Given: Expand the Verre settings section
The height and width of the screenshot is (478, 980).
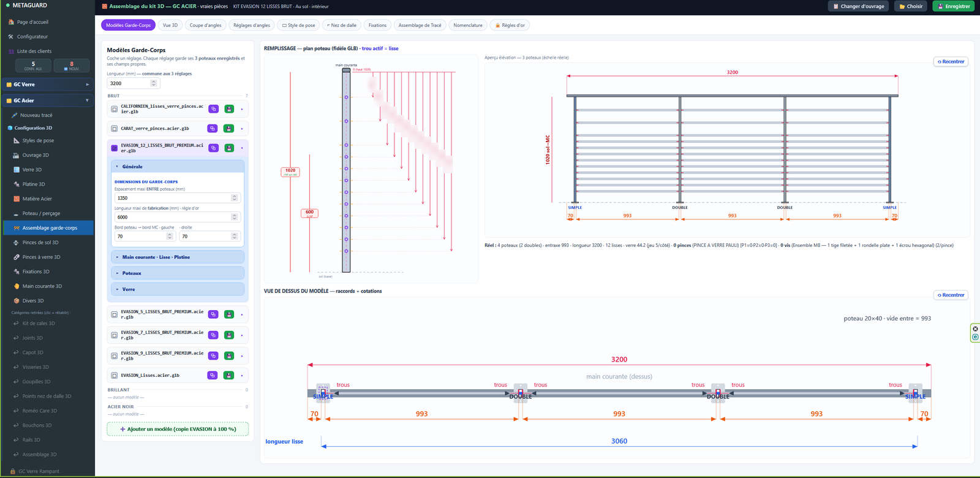Looking at the screenshot, I should click(178, 289).
